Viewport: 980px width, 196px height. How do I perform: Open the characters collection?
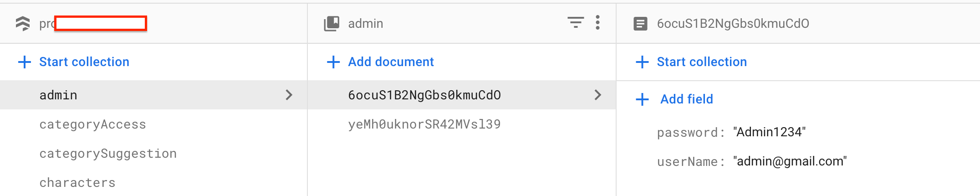tap(77, 183)
